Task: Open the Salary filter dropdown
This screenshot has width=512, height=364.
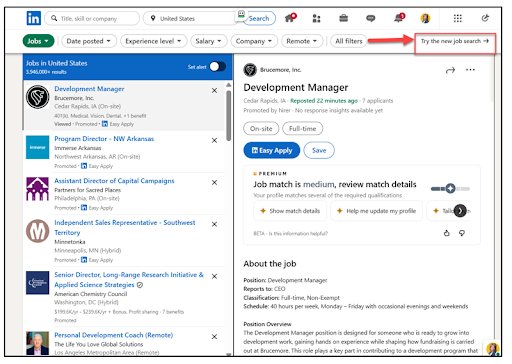Action: 209,41
